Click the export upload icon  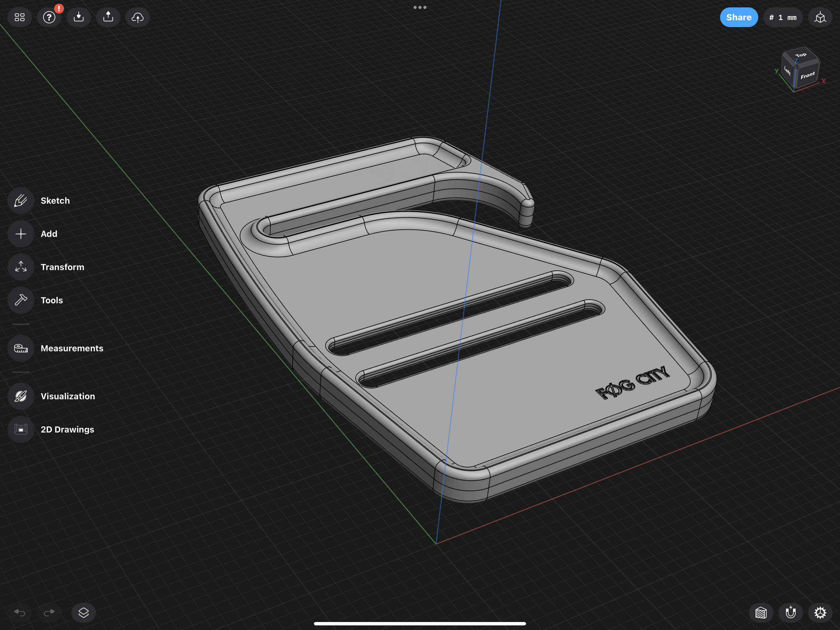coord(108,18)
